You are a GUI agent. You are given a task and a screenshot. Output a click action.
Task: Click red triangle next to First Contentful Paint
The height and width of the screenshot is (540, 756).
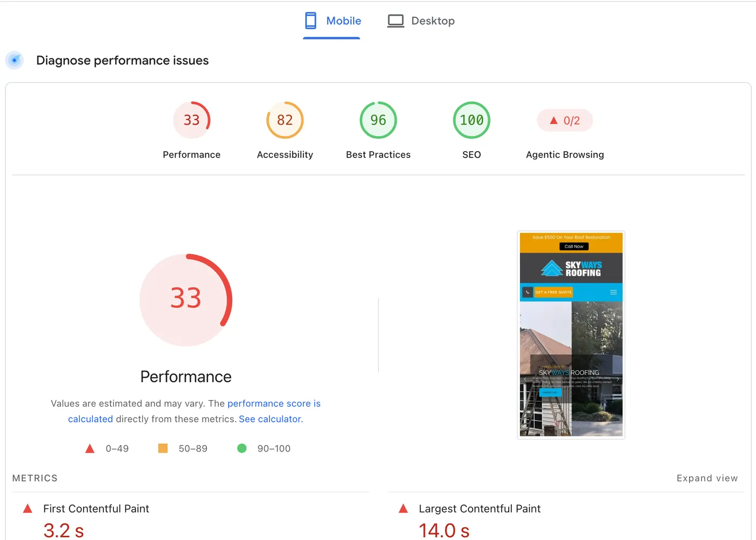pos(28,509)
